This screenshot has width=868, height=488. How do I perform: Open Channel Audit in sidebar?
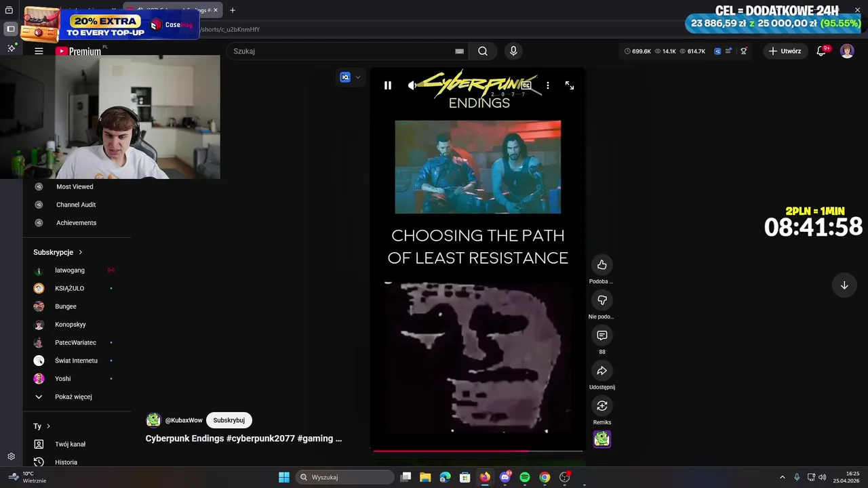76,205
